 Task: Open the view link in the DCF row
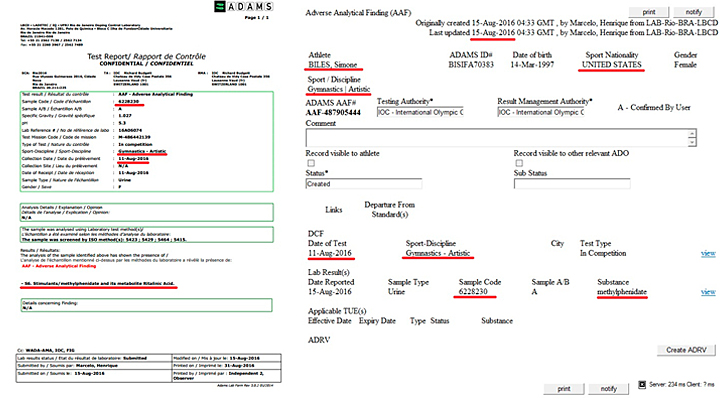(x=708, y=254)
